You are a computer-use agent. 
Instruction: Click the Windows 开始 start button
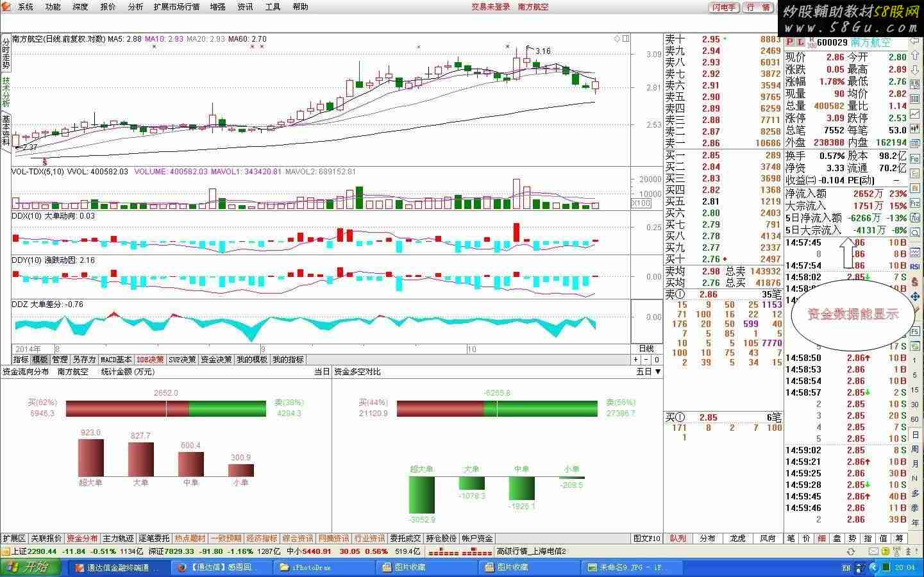[32, 567]
